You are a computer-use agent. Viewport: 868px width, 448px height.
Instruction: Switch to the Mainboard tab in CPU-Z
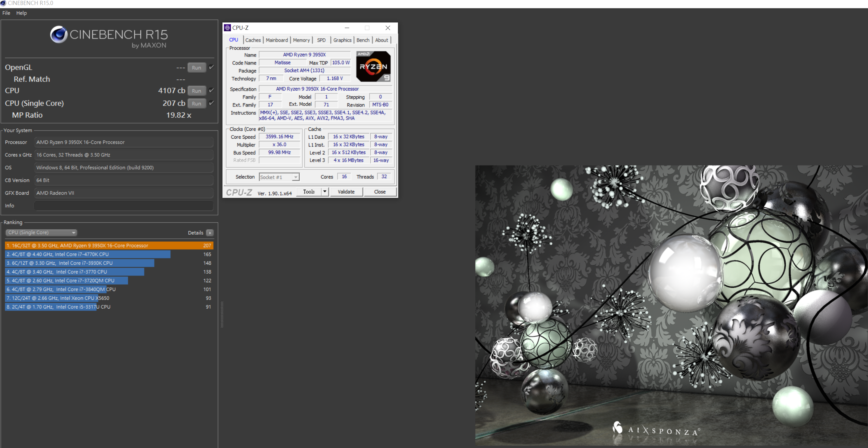(x=277, y=40)
